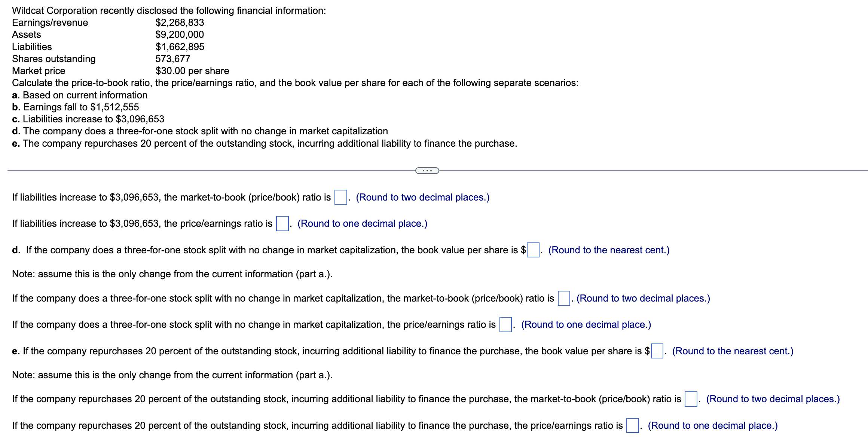
Task: Click the ellipsis expander on the divider line
Action: click(427, 171)
